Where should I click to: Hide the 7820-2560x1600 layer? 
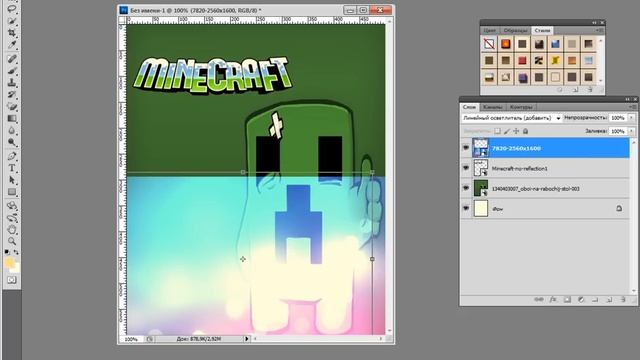coord(466,148)
